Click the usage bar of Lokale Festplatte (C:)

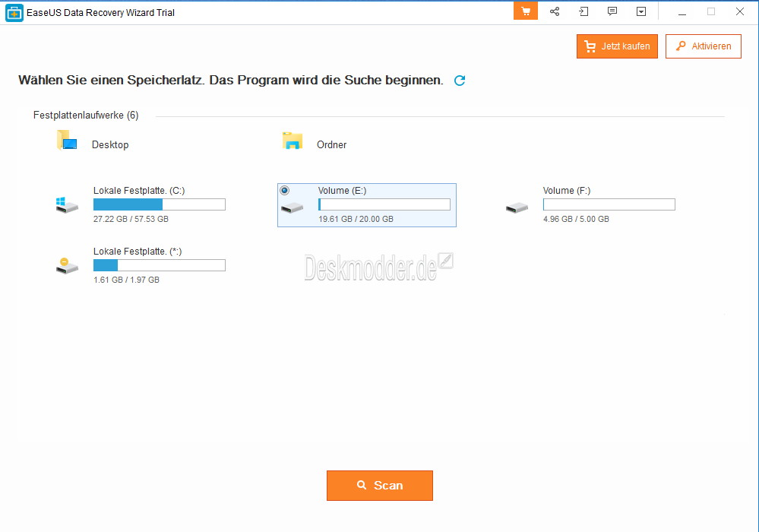[x=160, y=204]
